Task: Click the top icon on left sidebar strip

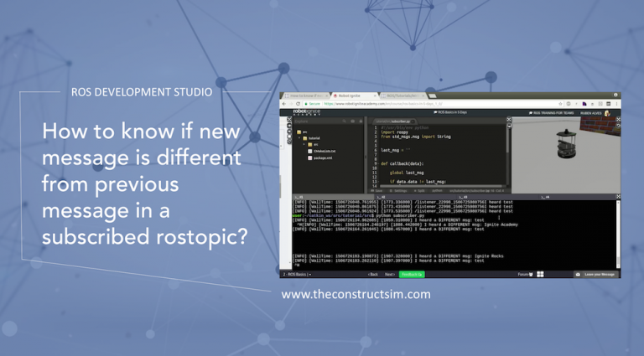Action: (289, 119)
